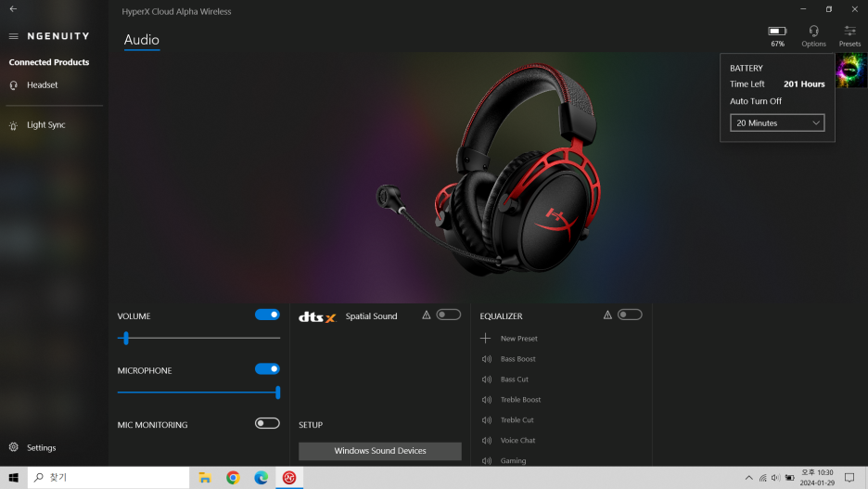Enable the Spatial Sound toggle

[x=449, y=315]
